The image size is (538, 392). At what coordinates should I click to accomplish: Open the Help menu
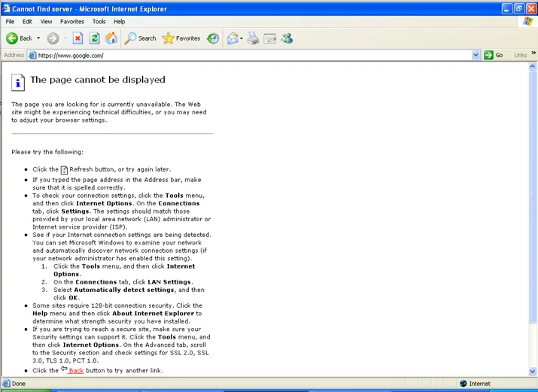[119, 22]
